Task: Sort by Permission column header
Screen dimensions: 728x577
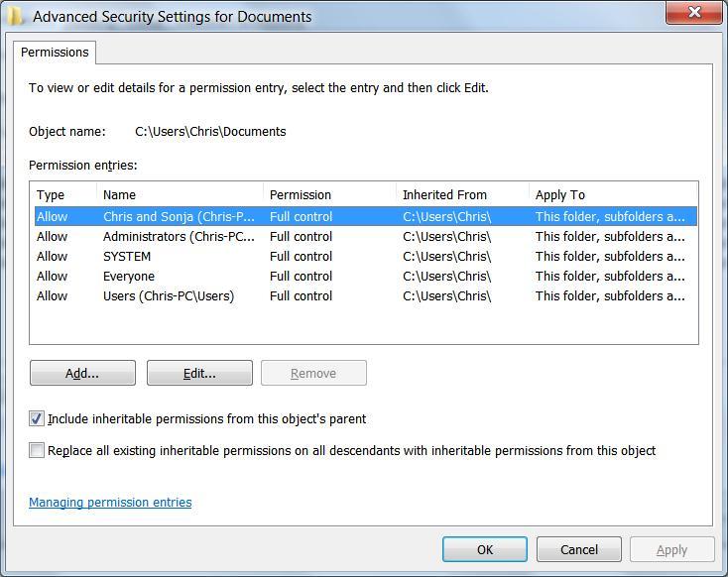Action: point(328,194)
